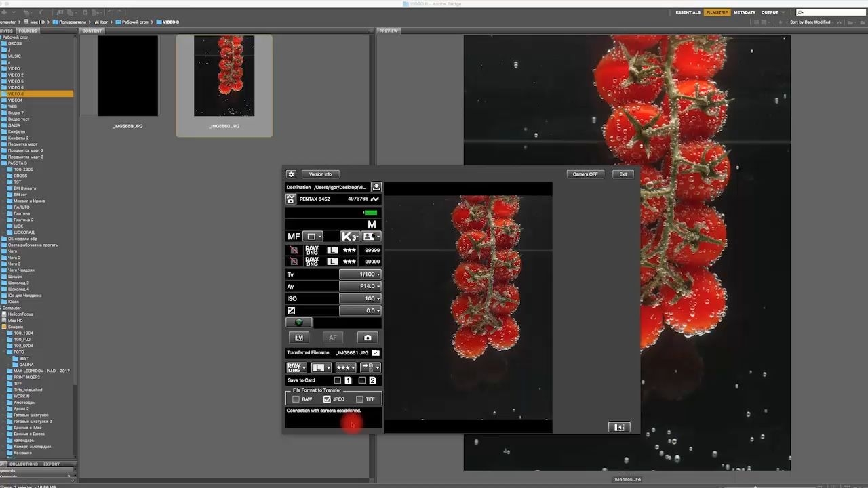Viewport: 868px width, 488px height.
Task: Open the Tv shutter speed 1/100 dropdown
Action: 360,274
